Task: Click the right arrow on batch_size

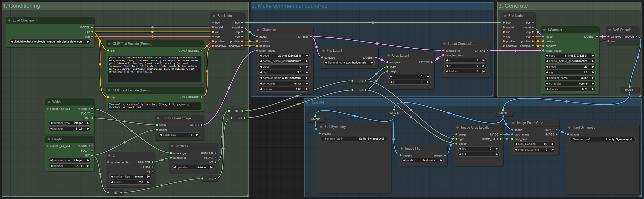Action: (197, 135)
